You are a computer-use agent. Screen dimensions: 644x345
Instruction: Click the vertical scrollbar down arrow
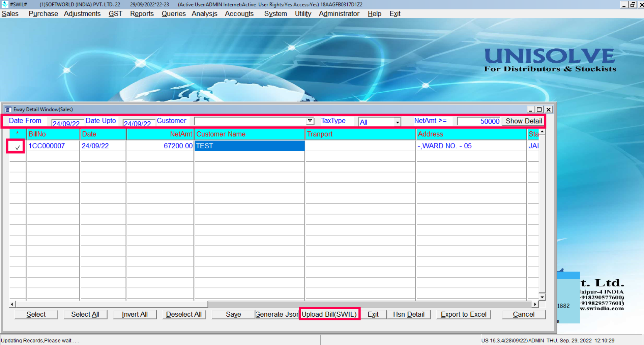[542, 297]
